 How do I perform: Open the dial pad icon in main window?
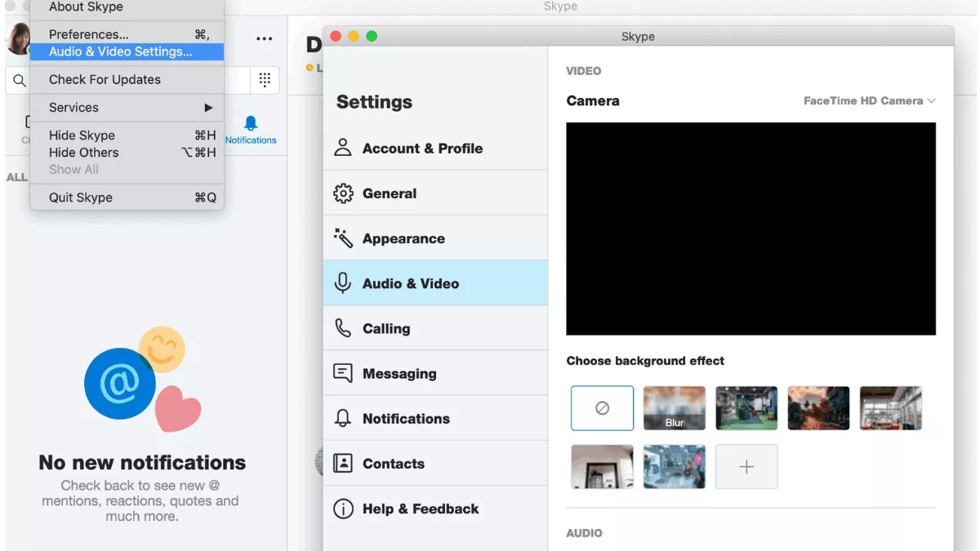click(x=265, y=79)
